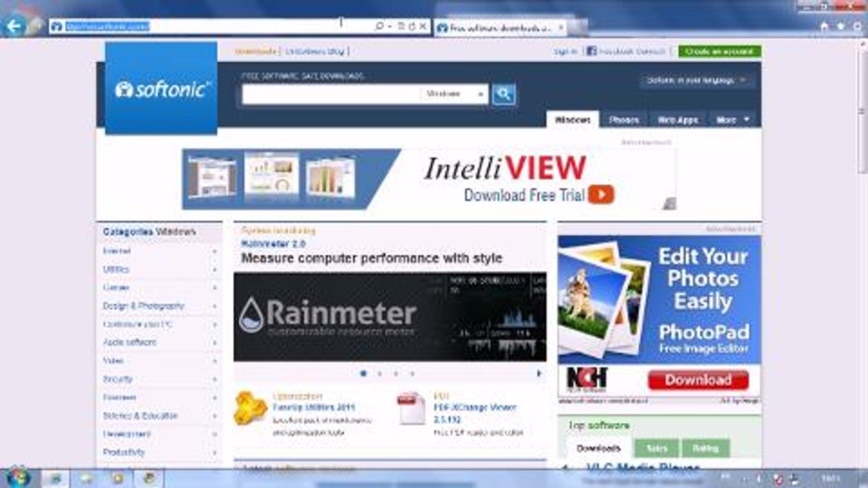The height and width of the screenshot is (488, 868).
Task: Click the next arrow below Rainmeter banner
Action: click(x=539, y=373)
